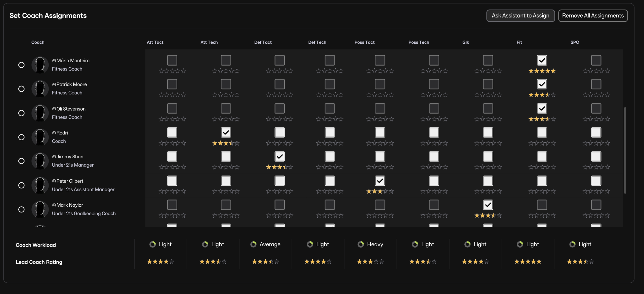
Task: Click the Fit star rating in Mário Monteiro's row
Action: pyautogui.click(x=542, y=71)
